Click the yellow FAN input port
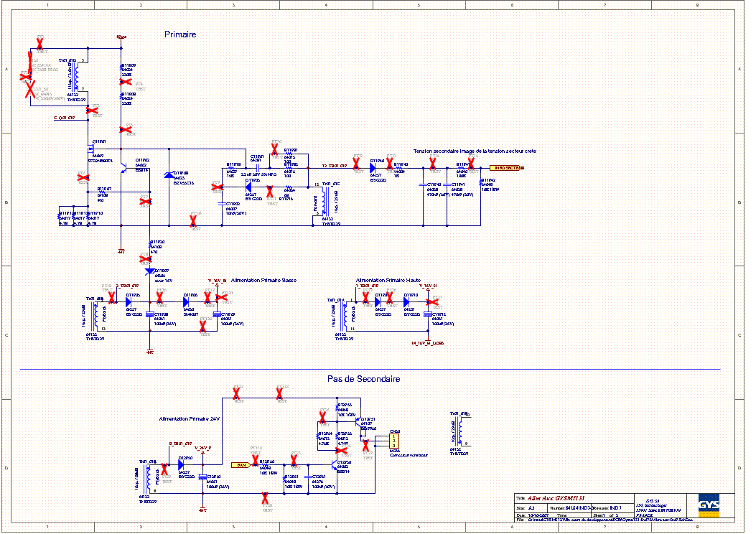 (241, 465)
